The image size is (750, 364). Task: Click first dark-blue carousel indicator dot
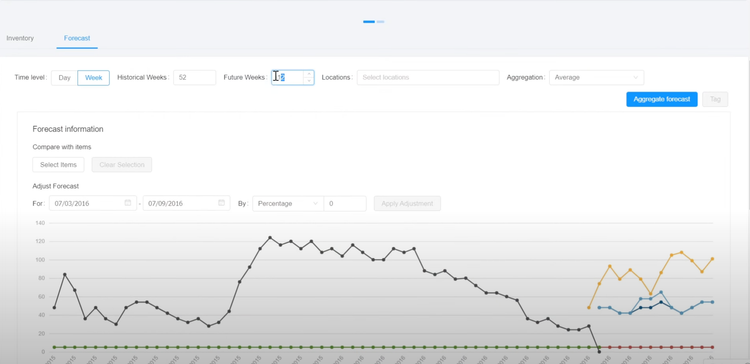click(369, 22)
